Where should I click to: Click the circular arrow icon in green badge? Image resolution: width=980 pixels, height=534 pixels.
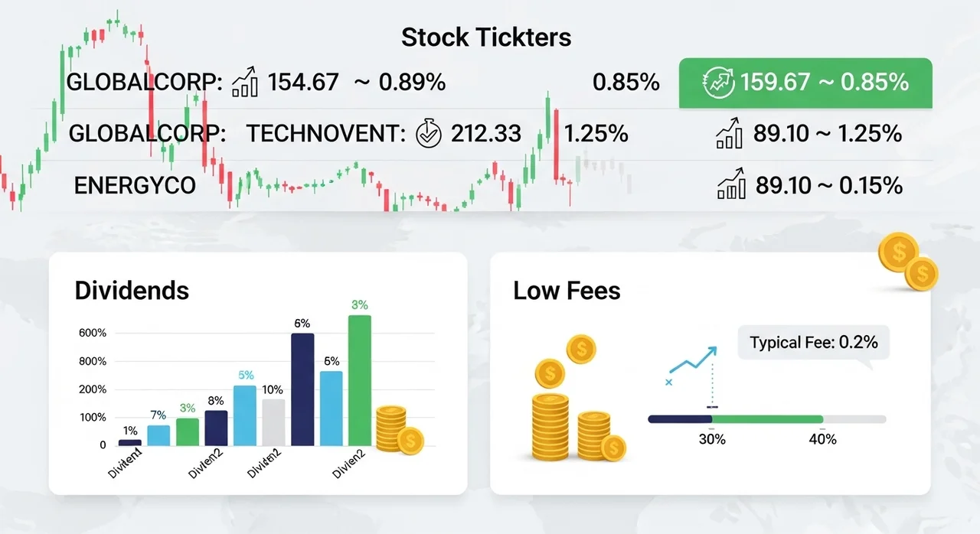717,83
